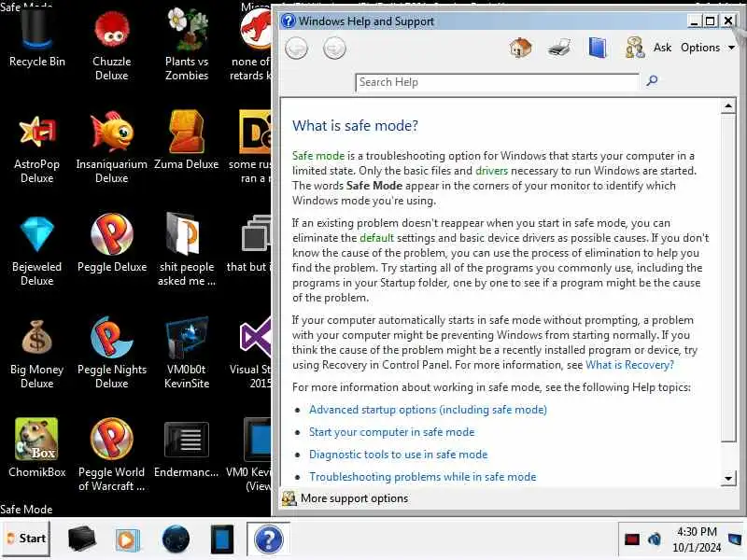Image resolution: width=747 pixels, height=560 pixels.
Task: Open Advanced startup options link
Action: (428, 410)
